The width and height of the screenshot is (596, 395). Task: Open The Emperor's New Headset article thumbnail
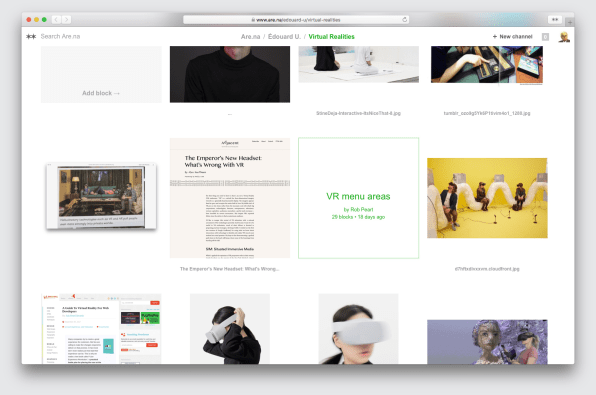tap(230, 198)
